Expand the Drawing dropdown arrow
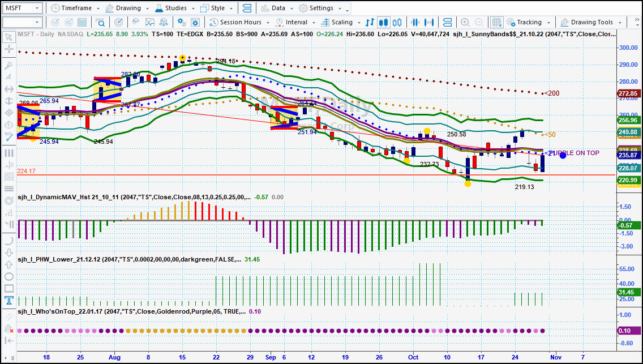 [147, 8]
